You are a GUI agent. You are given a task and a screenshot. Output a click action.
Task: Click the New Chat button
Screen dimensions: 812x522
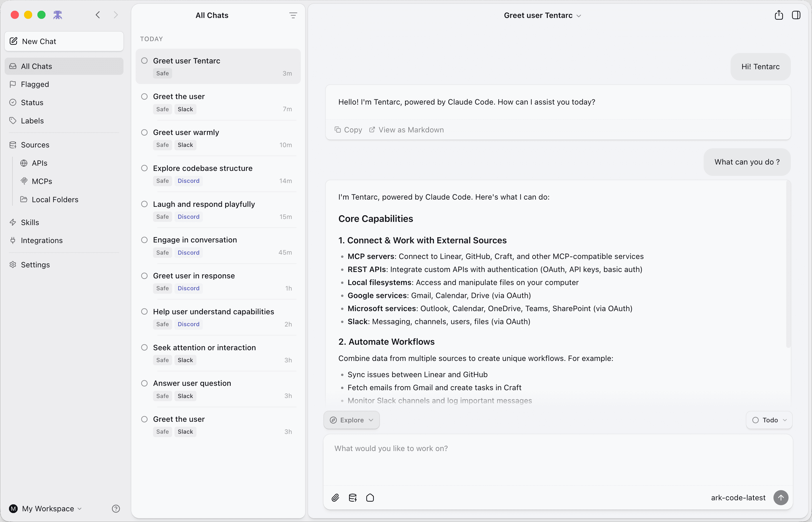tap(64, 41)
